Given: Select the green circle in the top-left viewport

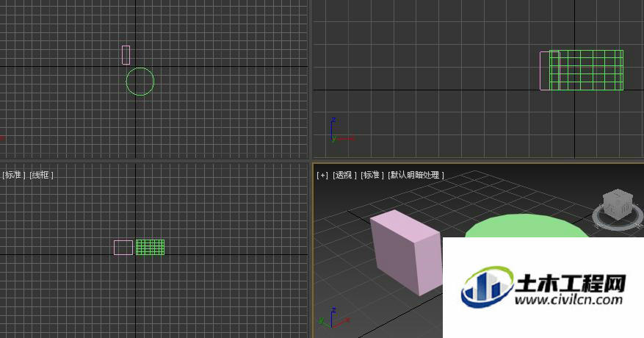Looking at the screenshot, I should click(140, 82).
